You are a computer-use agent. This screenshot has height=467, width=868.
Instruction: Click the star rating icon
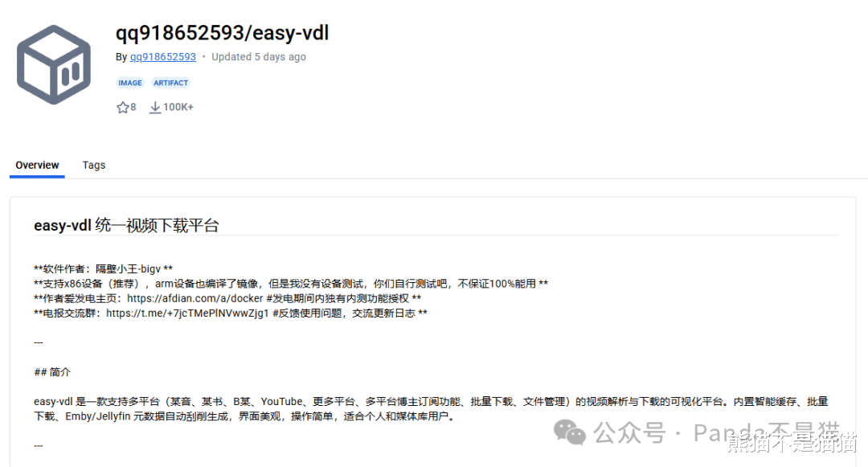point(122,108)
